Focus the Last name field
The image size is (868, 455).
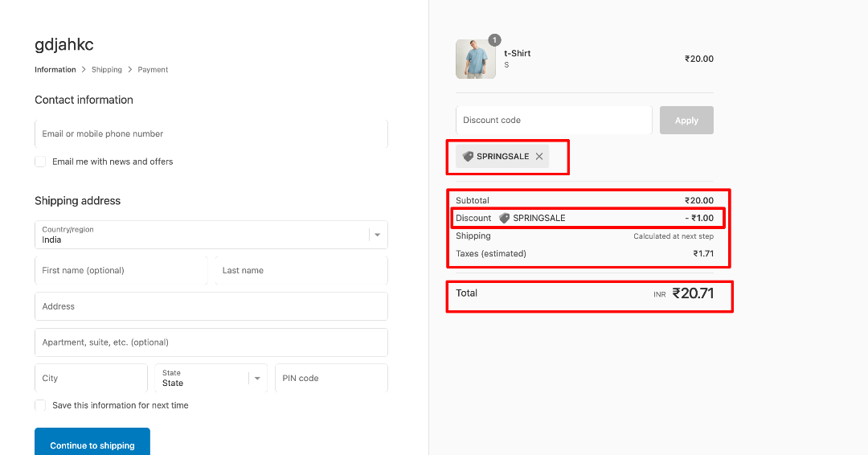point(301,271)
